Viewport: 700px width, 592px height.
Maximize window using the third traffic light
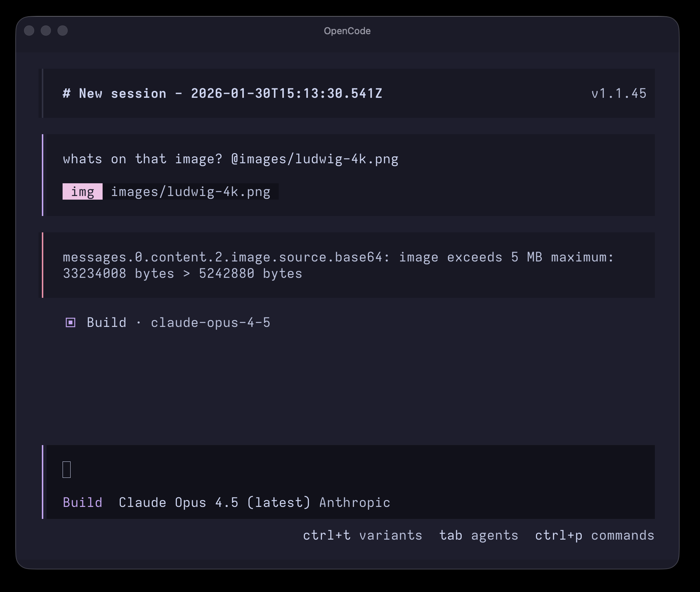[x=63, y=31]
